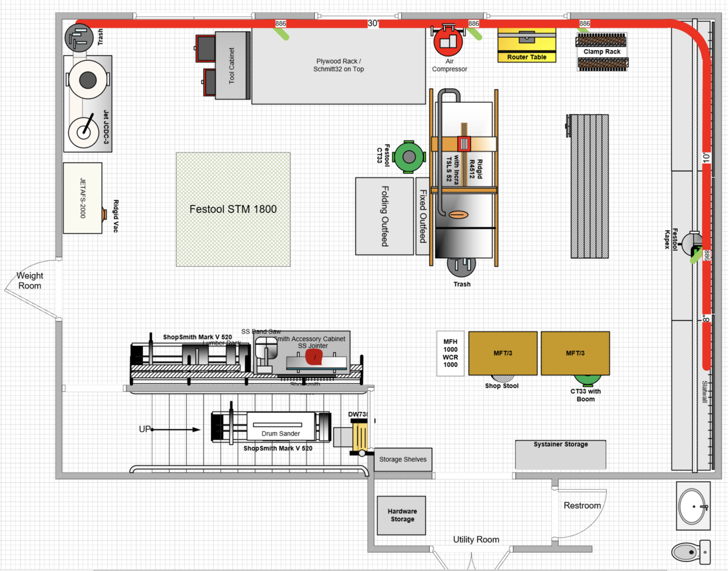728x571 pixels.
Task: Select the Systainer Storage unit
Action: pos(560,455)
